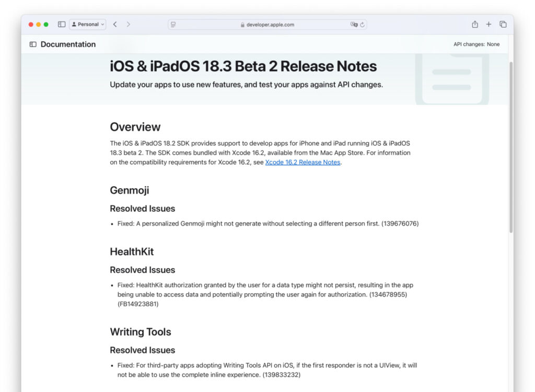Click the green full-screen traffic light
535x392 pixels.
(45, 24)
